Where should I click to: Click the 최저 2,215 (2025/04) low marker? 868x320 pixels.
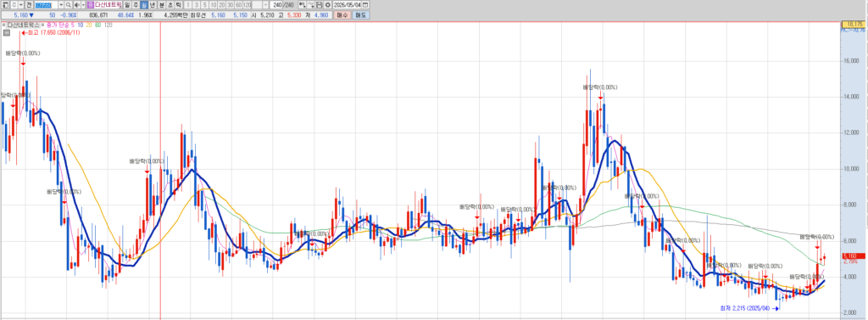(x=749, y=308)
